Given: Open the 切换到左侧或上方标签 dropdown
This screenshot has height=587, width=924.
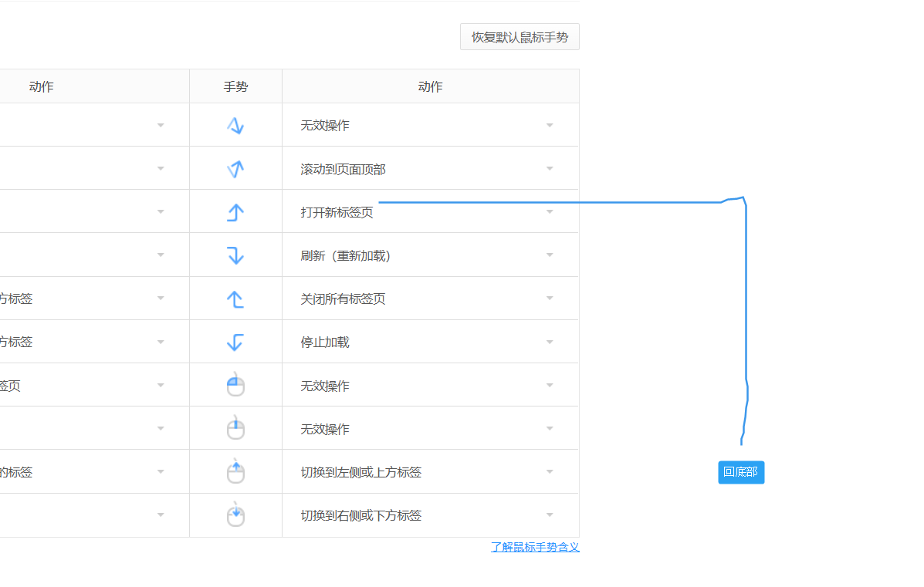Looking at the screenshot, I should click(430, 471).
